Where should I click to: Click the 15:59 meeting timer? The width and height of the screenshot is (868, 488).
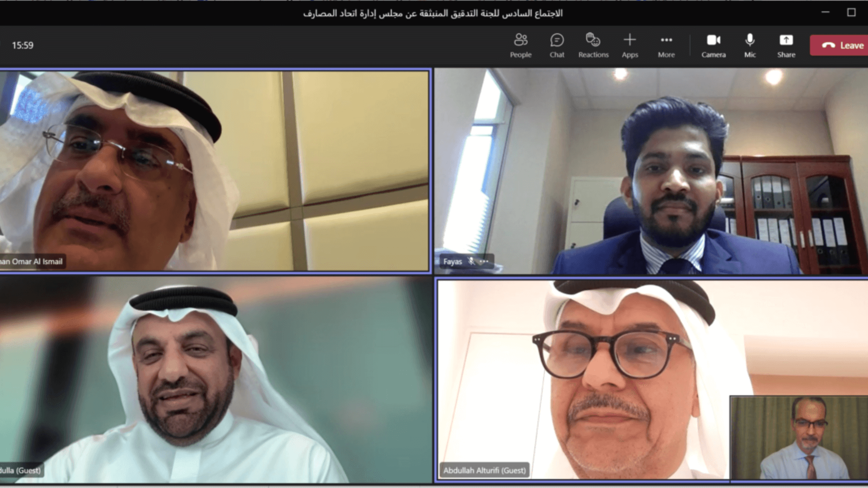(22, 46)
